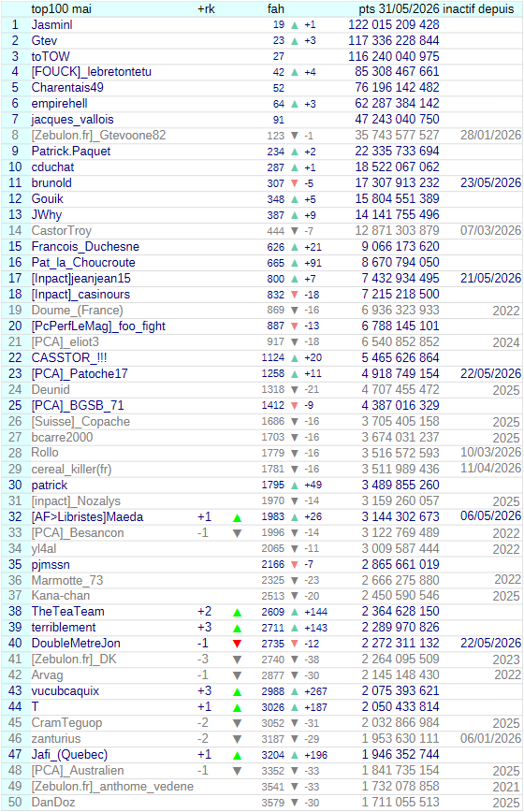Click the [Suisse]_Copache name
The width and height of the screenshot is (524, 812).
coord(80,422)
